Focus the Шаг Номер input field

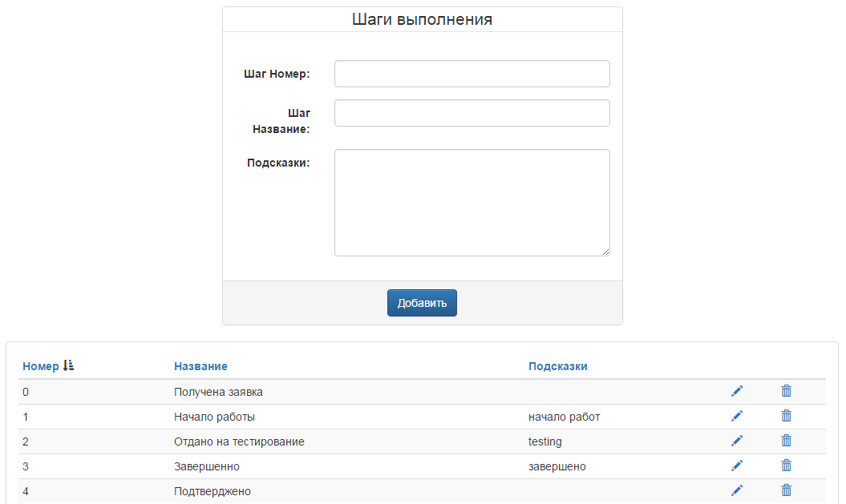click(x=472, y=74)
